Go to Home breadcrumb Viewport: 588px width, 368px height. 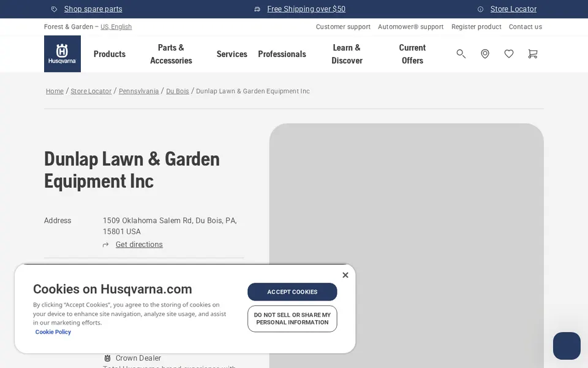[55, 91]
